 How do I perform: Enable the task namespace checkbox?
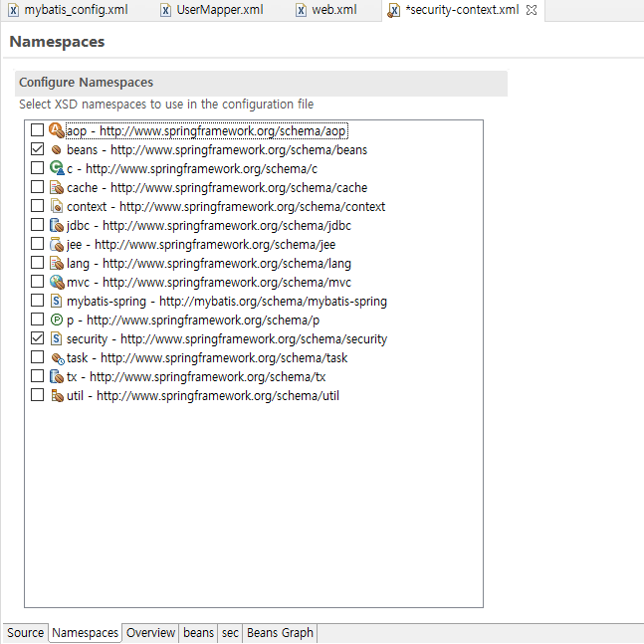click(37, 357)
